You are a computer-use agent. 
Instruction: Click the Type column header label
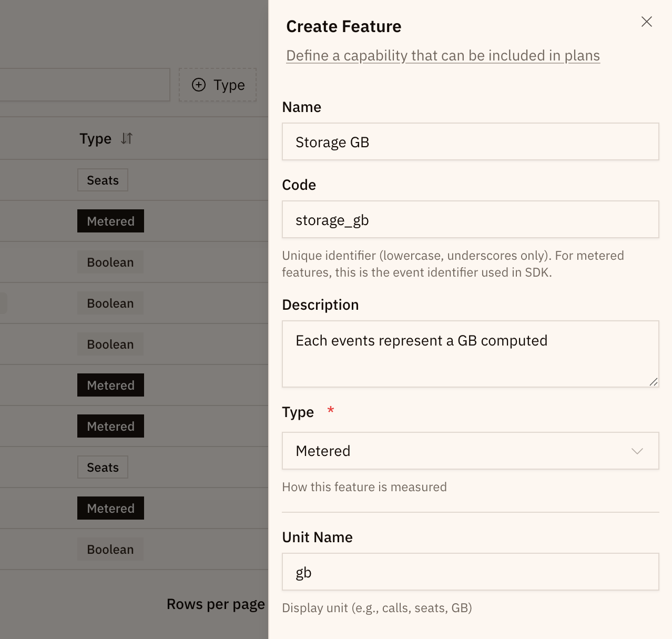pos(96,138)
